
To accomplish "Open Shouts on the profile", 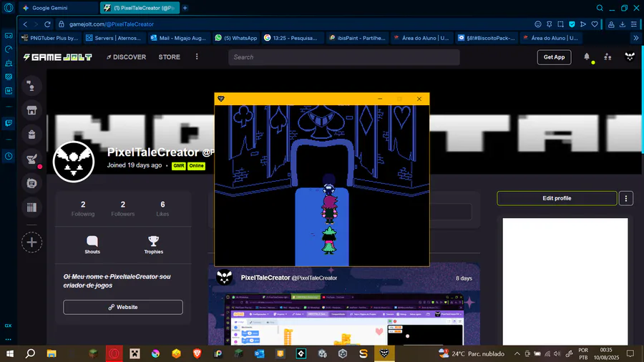I will tap(92, 245).
